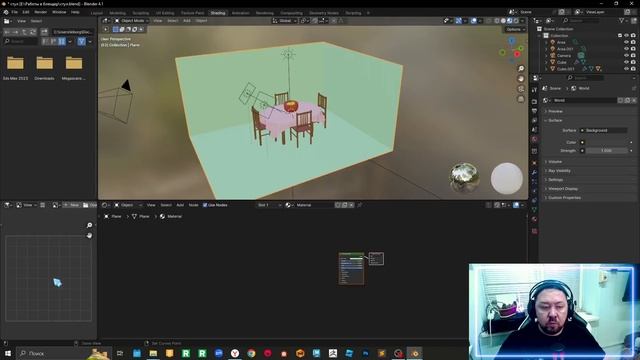The height and width of the screenshot is (360, 640).
Task: Open the viewport Options dropdown
Action: coord(515,29)
